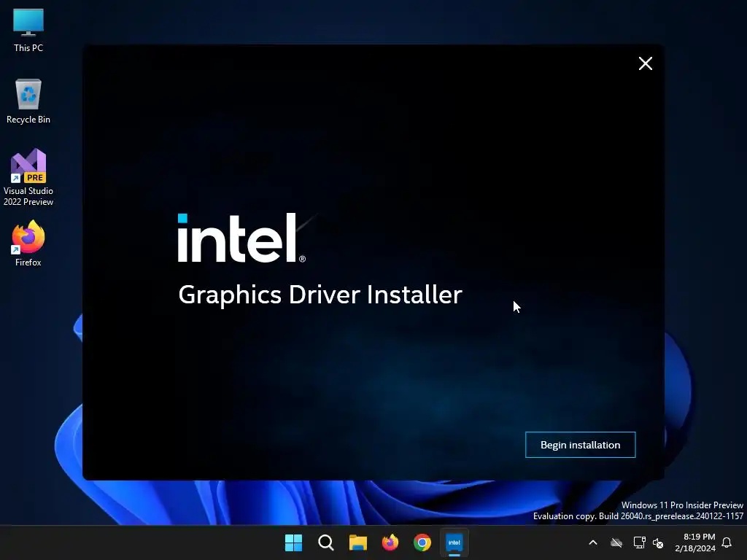This screenshot has height=560, width=747.
Task: Close the Intel Graphics Driver Installer window
Action: click(646, 63)
